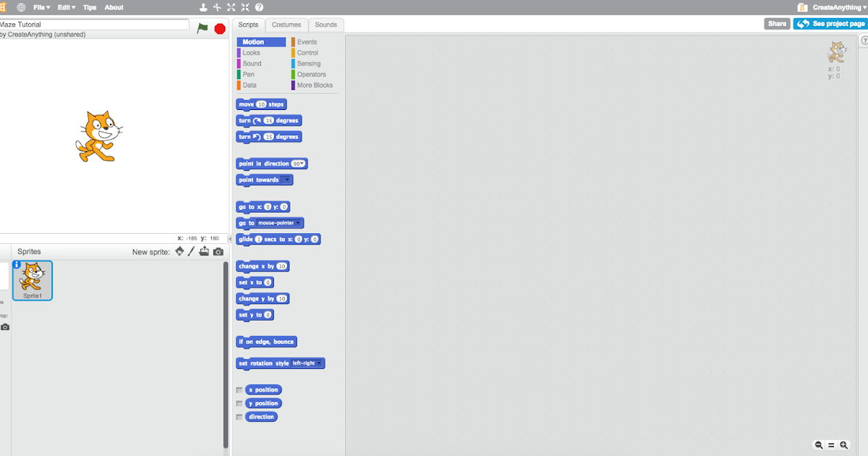
Task: Select the duplicate stamp tool
Action: coord(204,7)
